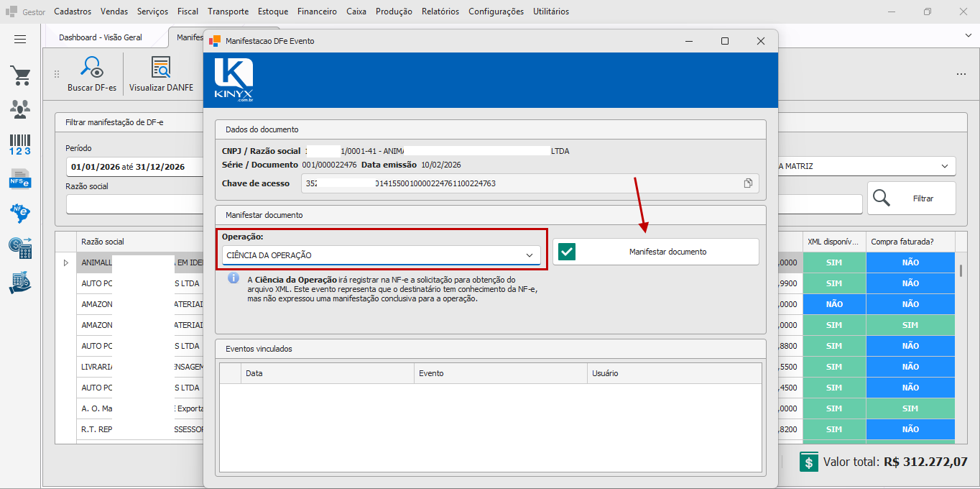The height and width of the screenshot is (489, 980).
Task: Click the Evento column header in Eventos vinculados
Action: click(501, 373)
